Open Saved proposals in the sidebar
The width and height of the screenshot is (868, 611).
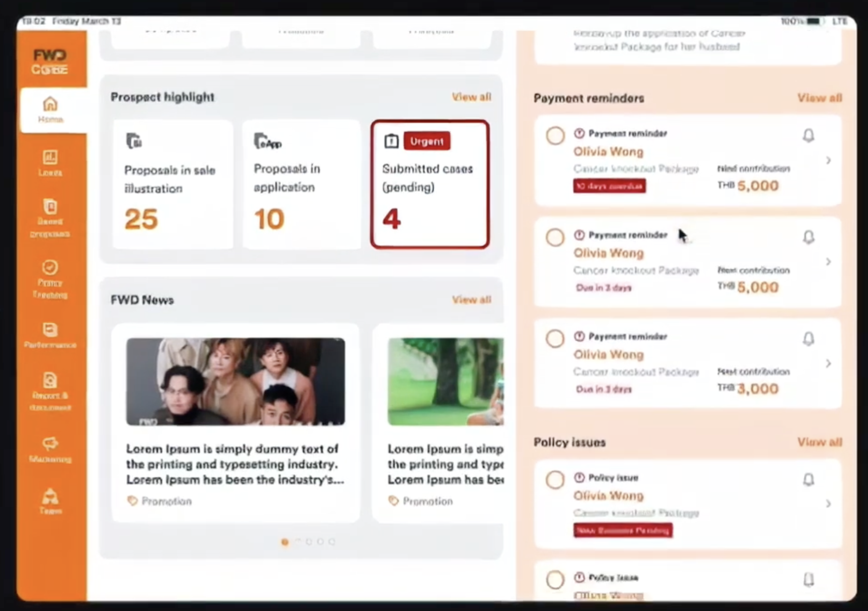[50, 218]
